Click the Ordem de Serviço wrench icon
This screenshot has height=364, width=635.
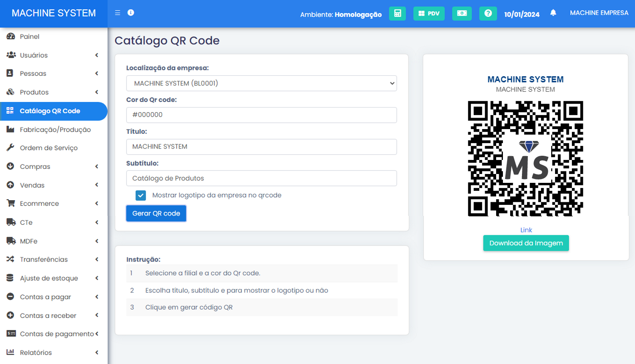(x=11, y=148)
